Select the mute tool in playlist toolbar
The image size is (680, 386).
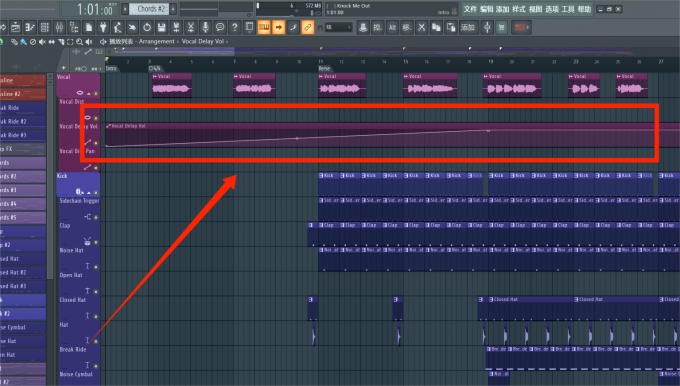42,42
